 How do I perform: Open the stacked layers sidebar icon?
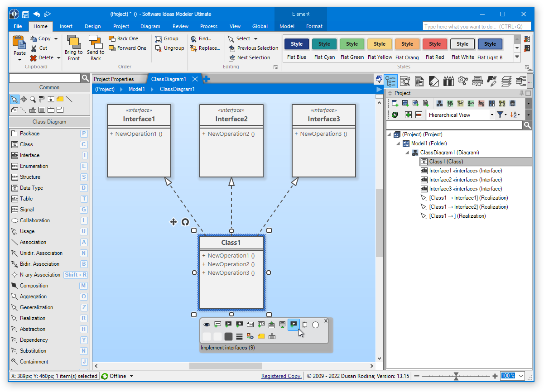click(x=506, y=81)
